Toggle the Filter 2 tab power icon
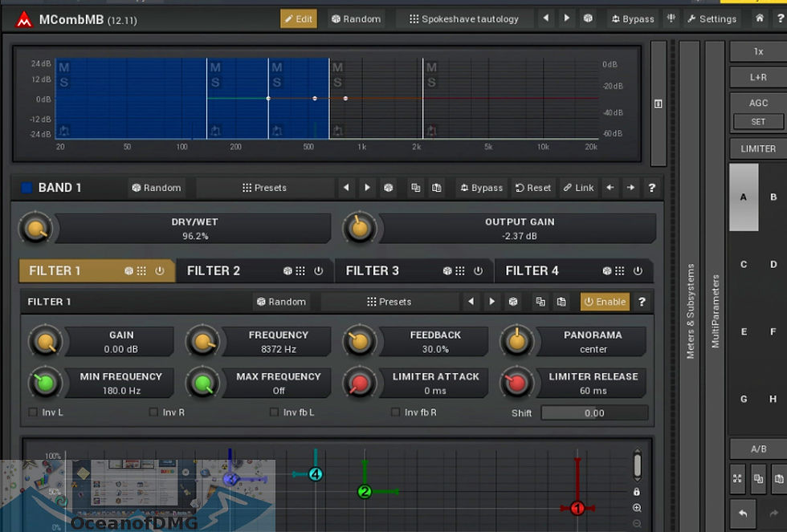787x532 pixels. (319, 270)
